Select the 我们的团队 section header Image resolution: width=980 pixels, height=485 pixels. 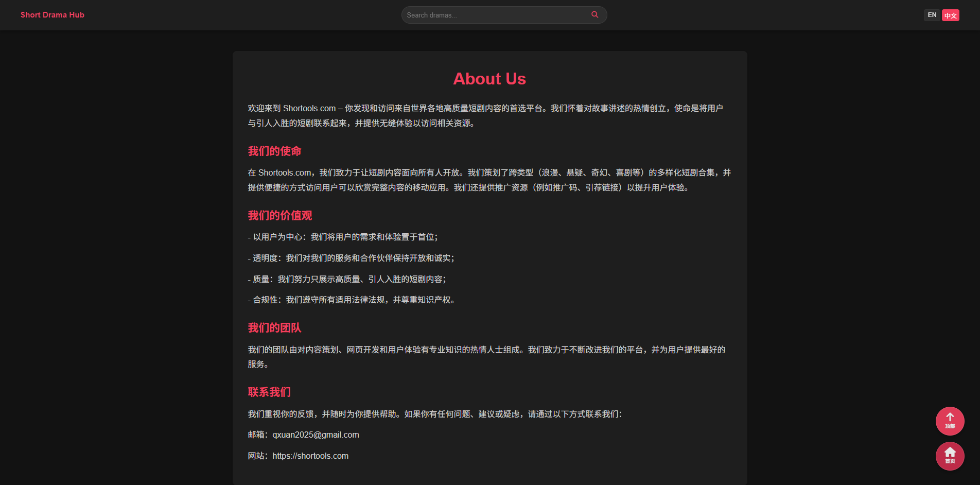(274, 328)
